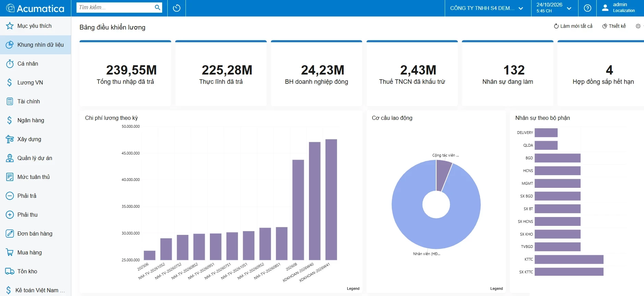The height and width of the screenshot is (296, 644).
Task: Click the Acumatica logo
Action: (x=35, y=8)
